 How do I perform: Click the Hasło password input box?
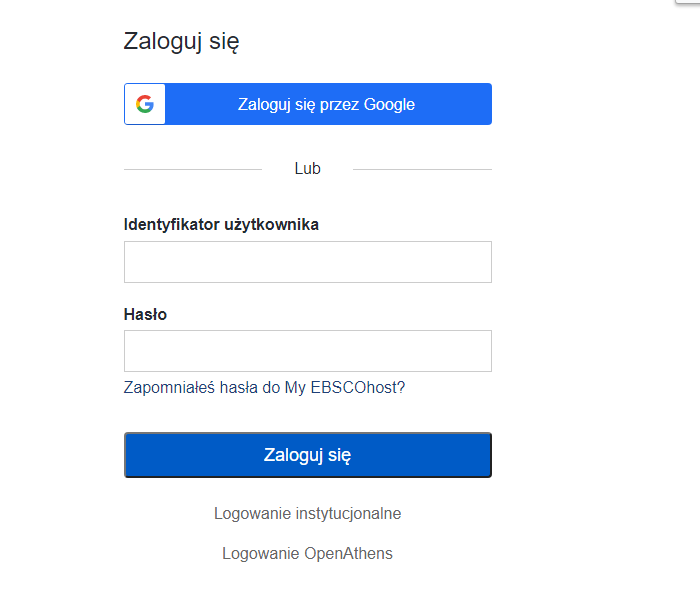point(308,351)
